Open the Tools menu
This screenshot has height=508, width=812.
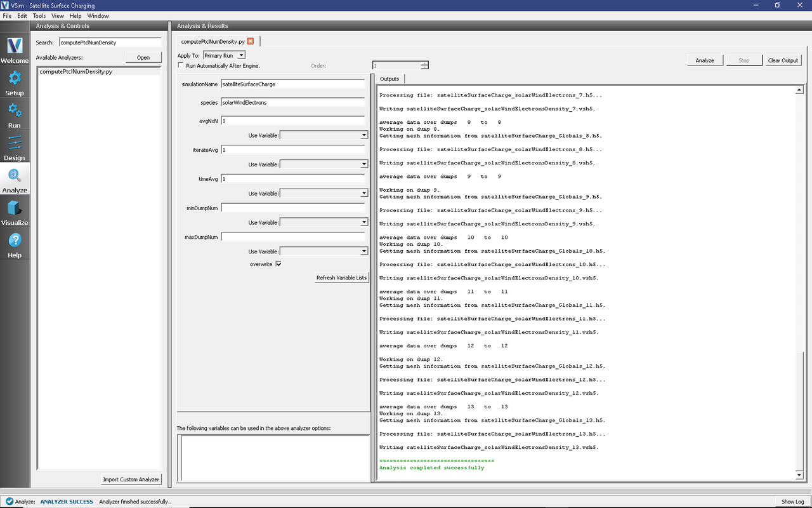39,16
